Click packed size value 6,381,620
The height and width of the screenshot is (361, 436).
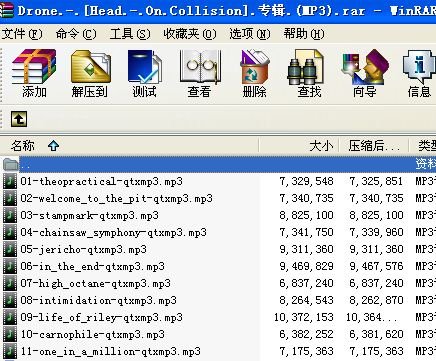tap(376, 334)
